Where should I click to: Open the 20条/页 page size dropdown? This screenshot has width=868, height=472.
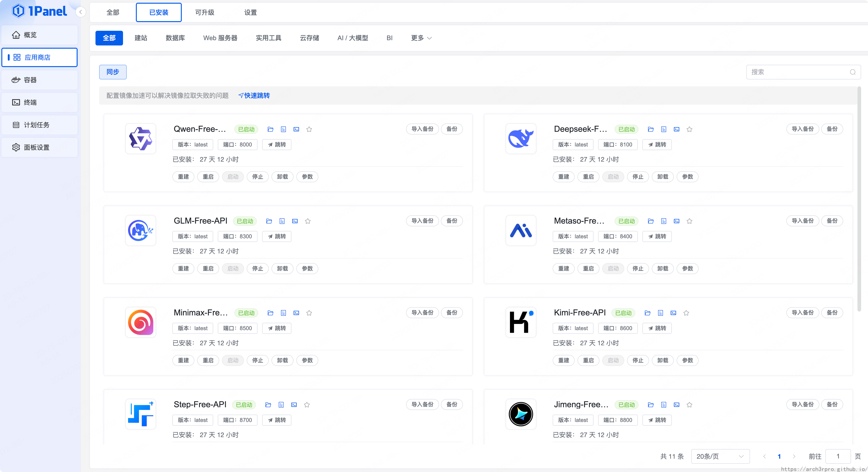pos(720,456)
